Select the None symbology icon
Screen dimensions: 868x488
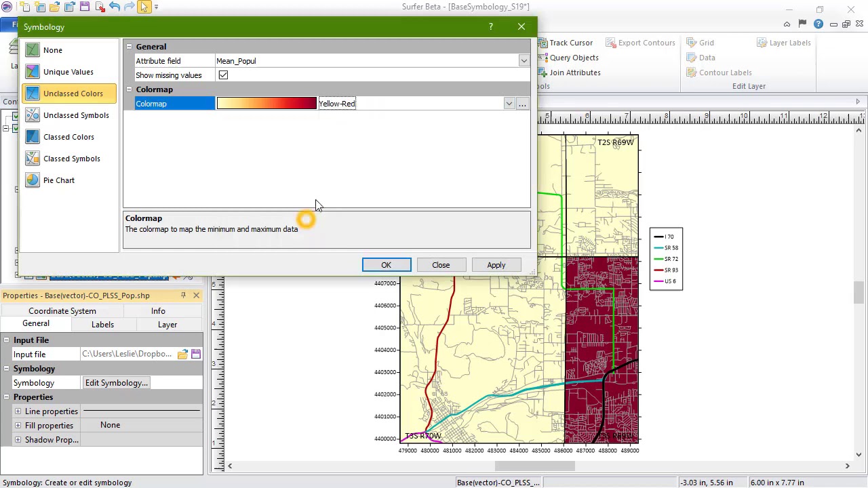pyautogui.click(x=33, y=50)
